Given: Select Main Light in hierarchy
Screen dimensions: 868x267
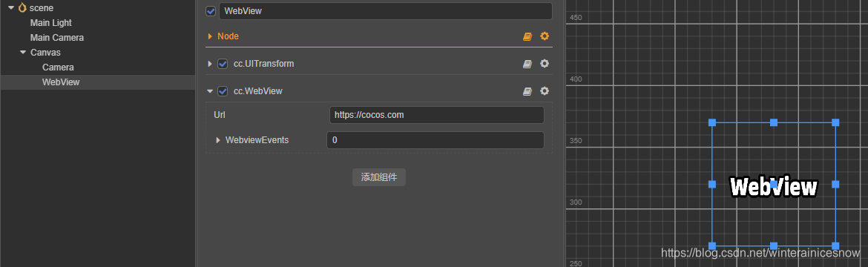Looking at the screenshot, I should (x=51, y=23).
